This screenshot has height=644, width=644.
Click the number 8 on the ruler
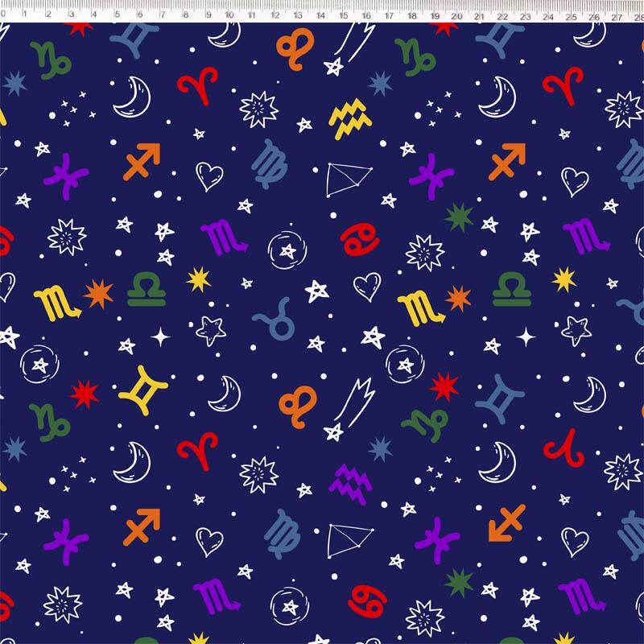point(186,15)
